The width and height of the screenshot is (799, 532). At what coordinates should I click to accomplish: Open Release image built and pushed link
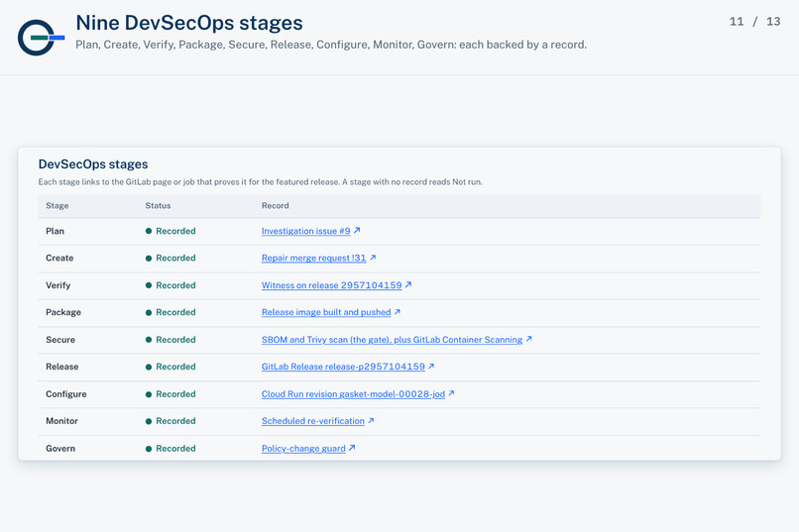tap(326, 313)
